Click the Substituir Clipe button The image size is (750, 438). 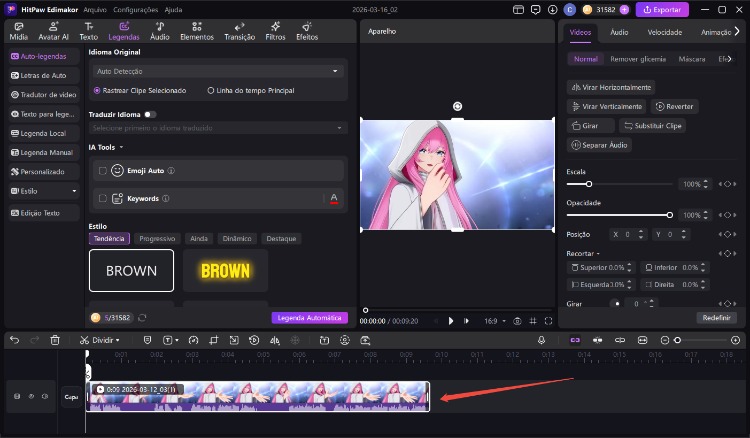click(x=652, y=126)
